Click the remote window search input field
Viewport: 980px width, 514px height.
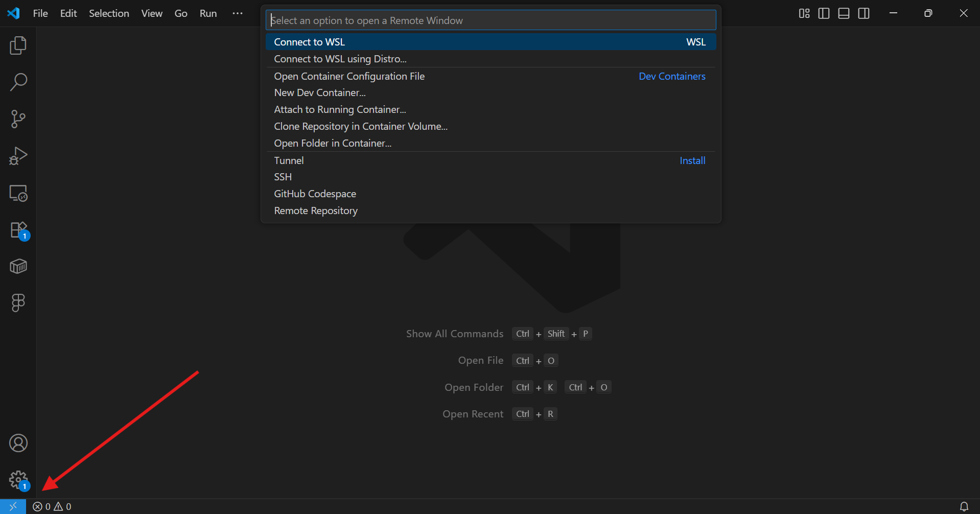491,20
